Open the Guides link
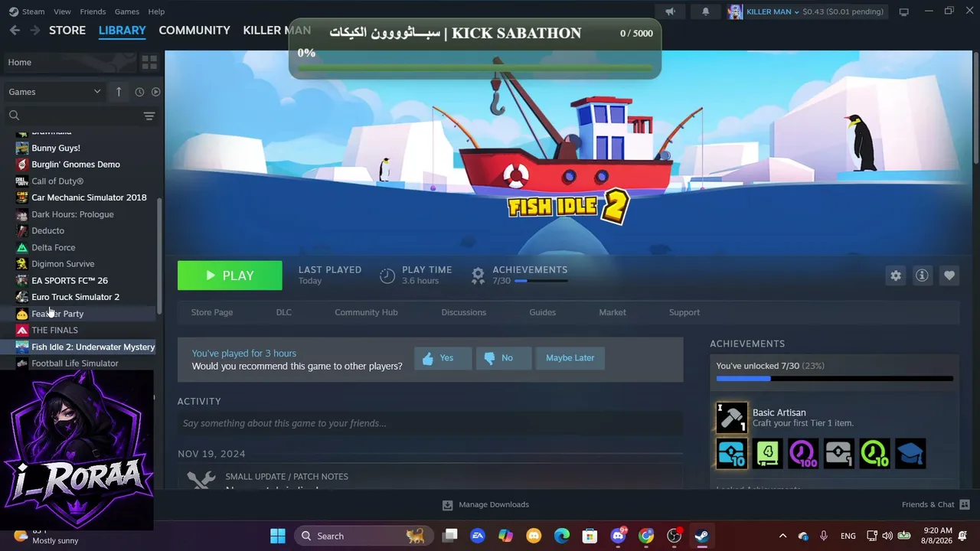The width and height of the screenshot is (980, 551). click(542, 312)
